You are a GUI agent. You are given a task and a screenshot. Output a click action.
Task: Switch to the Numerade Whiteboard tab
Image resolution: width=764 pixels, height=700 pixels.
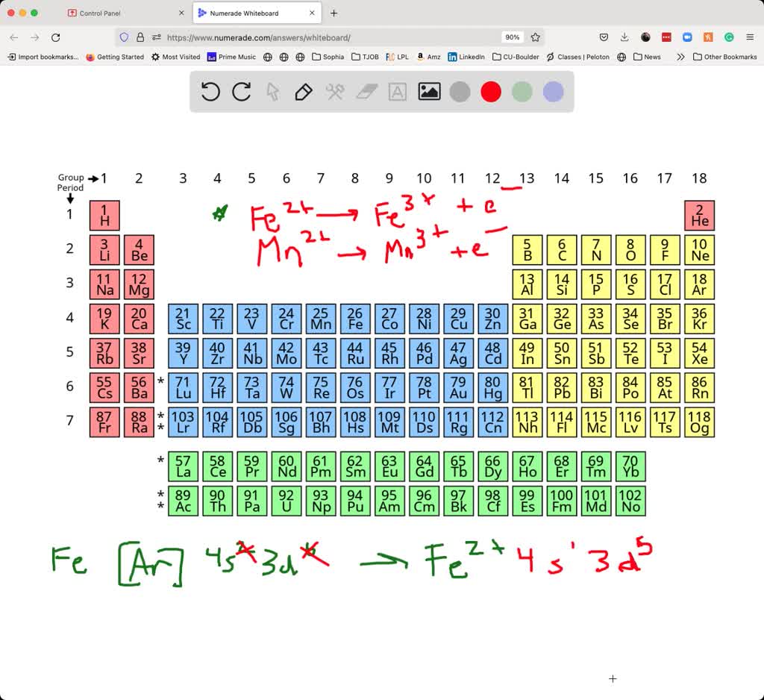coord(246,13)
